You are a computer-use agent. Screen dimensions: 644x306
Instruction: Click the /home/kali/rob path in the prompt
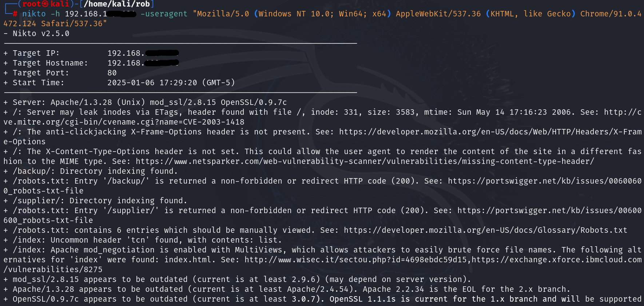click(x=116, y=4)
